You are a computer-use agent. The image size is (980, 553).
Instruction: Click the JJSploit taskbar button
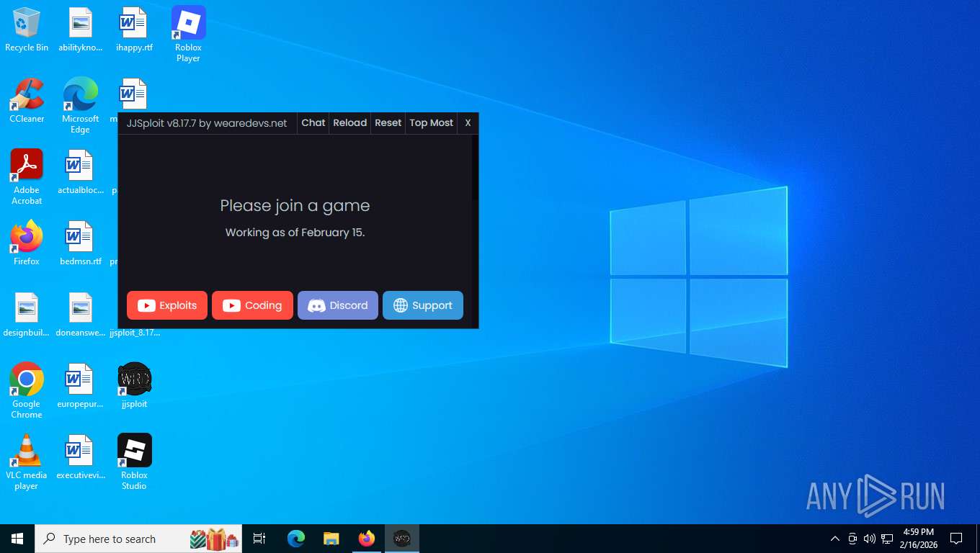(x=402, y=539)
